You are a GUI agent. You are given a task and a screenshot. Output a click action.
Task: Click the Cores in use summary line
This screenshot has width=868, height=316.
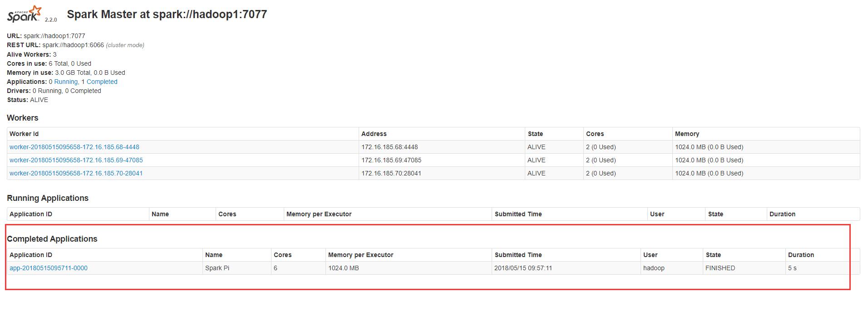point(49,63)
